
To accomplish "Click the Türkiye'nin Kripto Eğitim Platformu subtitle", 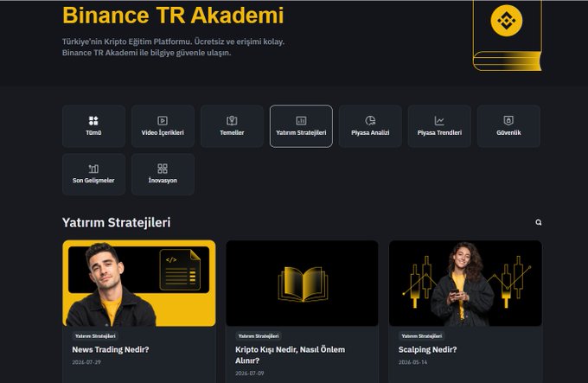I will point(173,48).
